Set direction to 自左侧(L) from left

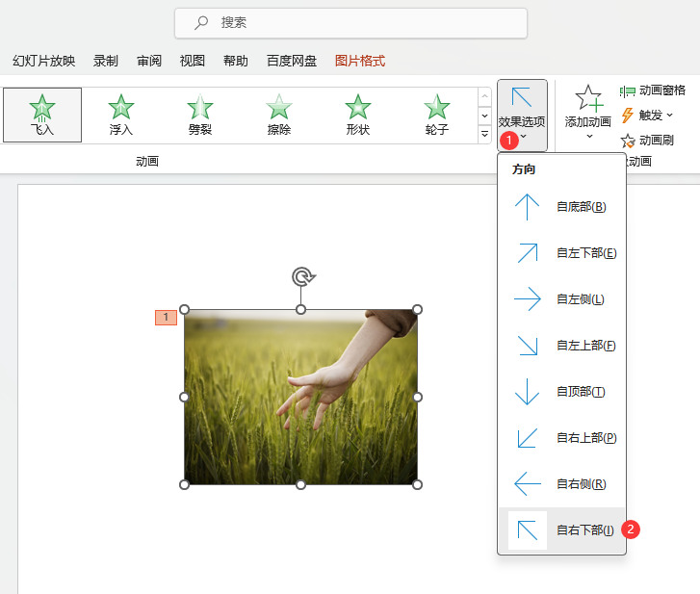(561, 299)
